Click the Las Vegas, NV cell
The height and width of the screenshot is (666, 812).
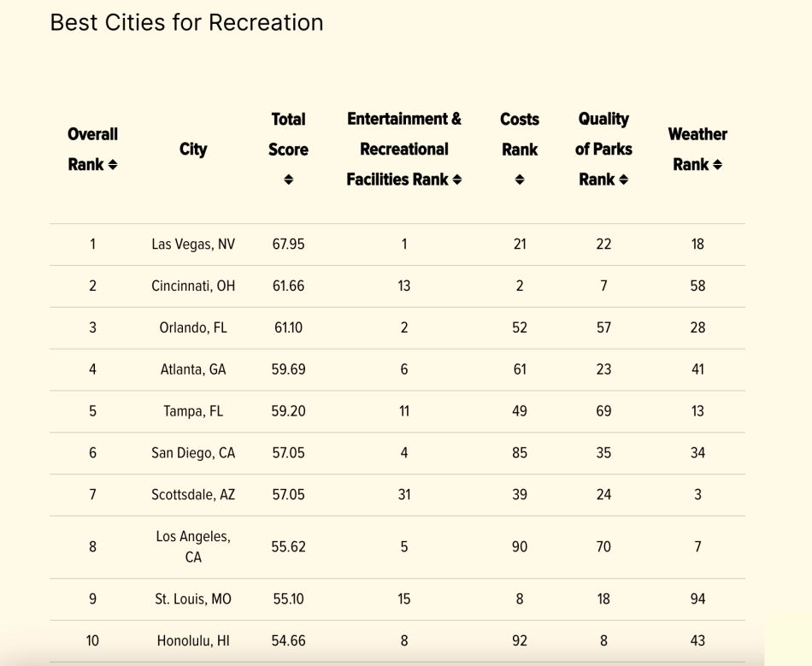pyautogui.click(x=193, y=245)
